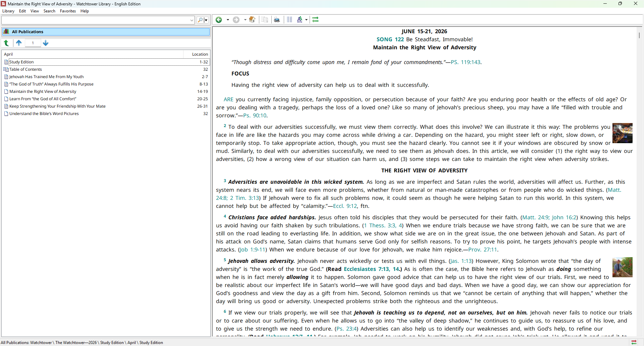644x346 pixels.
Task: Select 'Learn From the God of All Comfort' article
Action: click(43, 99)
